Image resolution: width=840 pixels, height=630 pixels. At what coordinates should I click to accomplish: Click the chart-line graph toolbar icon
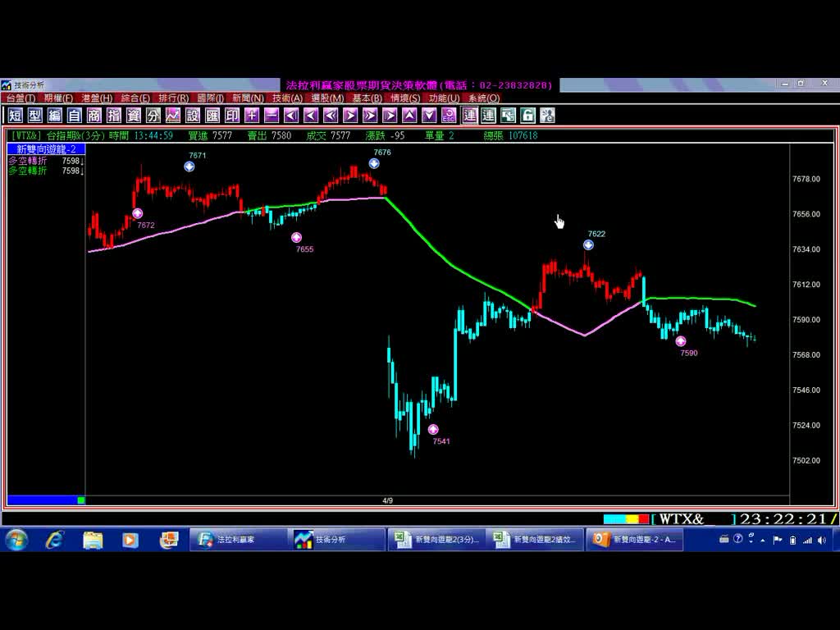pyautogui.click(x=173, y=116)
